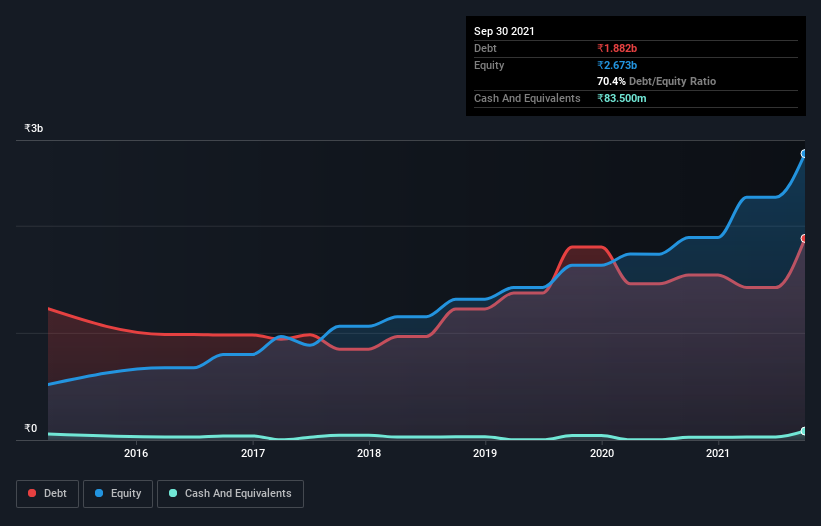
Task: Click the Sep 30 2021 tooltip date
Action: pos(504,31)
